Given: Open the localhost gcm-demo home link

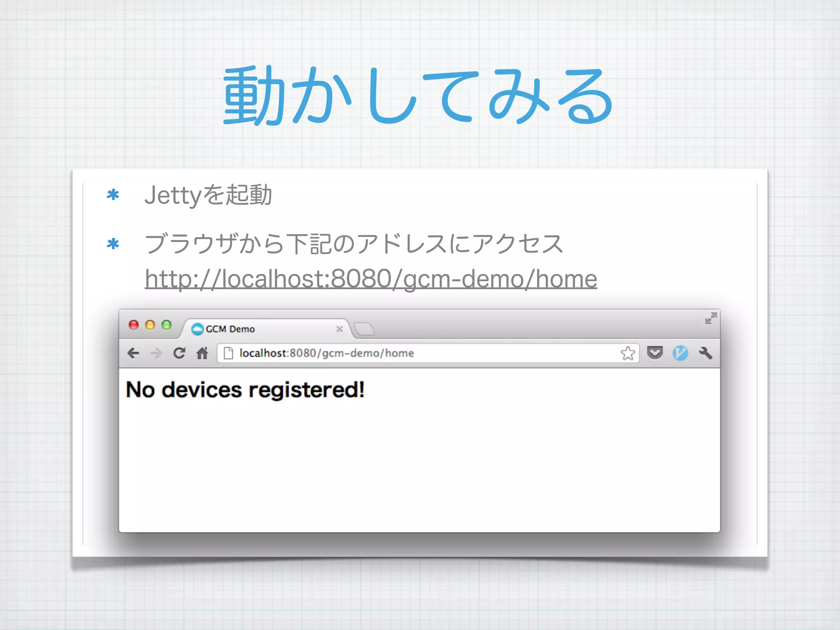Looking at the screenshot, I should click(x=371, y=279).
